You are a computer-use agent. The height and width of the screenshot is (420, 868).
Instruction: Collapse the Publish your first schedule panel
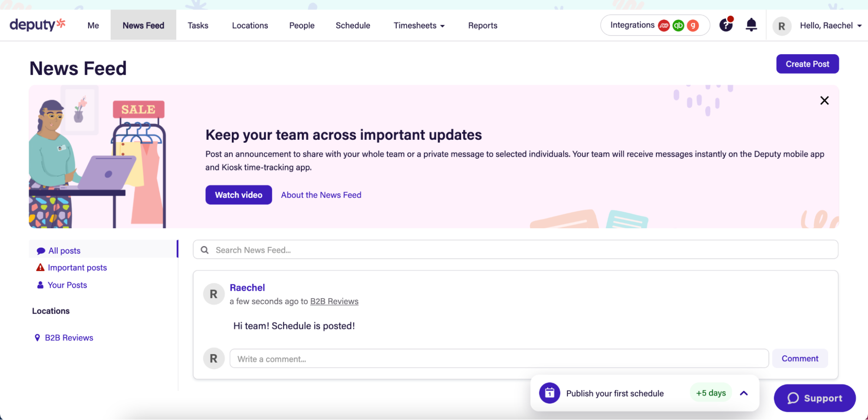[x=743, y=393]
